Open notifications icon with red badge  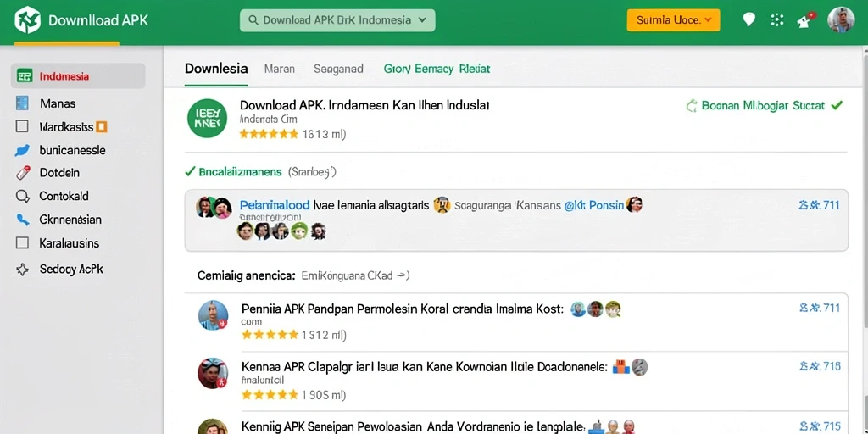click(x=805, y=20)
